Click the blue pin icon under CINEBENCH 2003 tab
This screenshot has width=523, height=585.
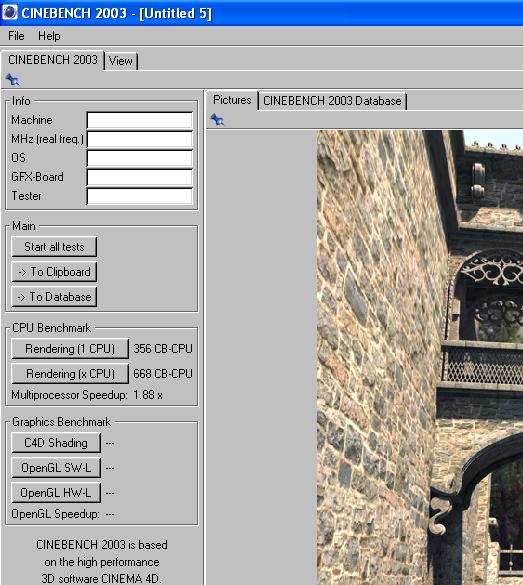(x=12, y=79)
